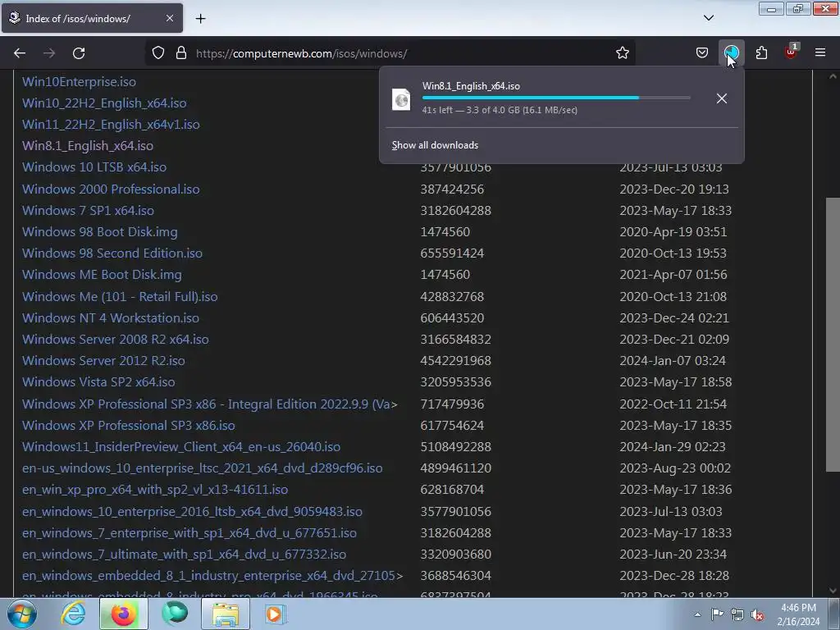
Task: Click the Win8.1_English_x64.iso link in the list
Action: 87,145
